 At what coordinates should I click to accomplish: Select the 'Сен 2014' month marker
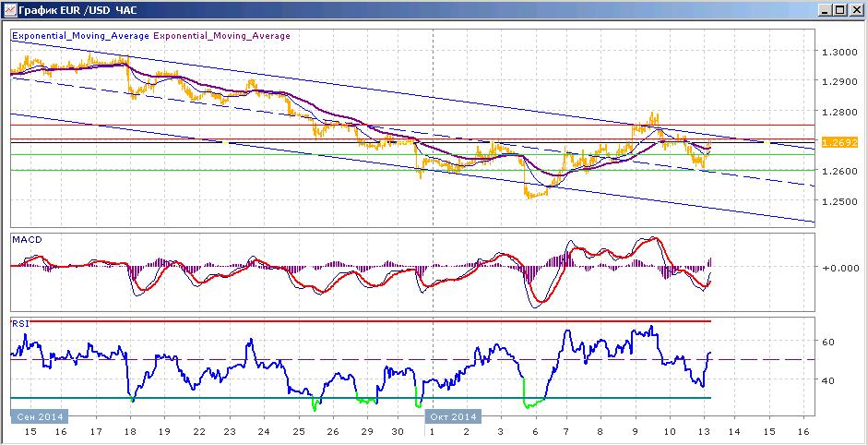tap(39, 416)
